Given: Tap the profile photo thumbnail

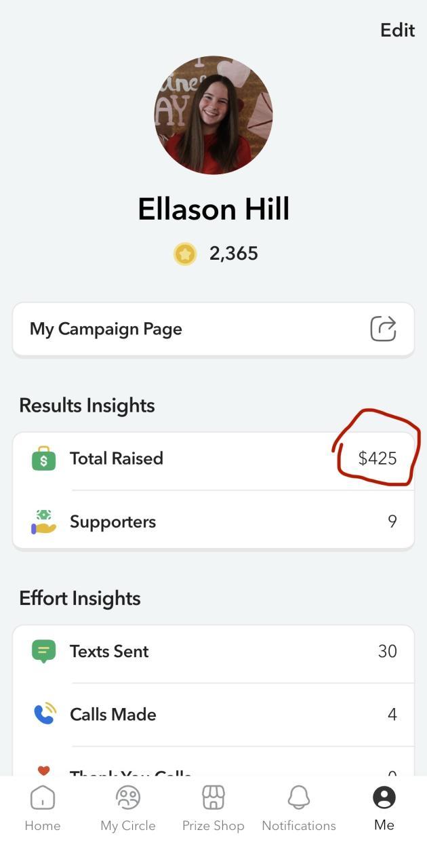Looking at the screenshot, I should 213,115.
